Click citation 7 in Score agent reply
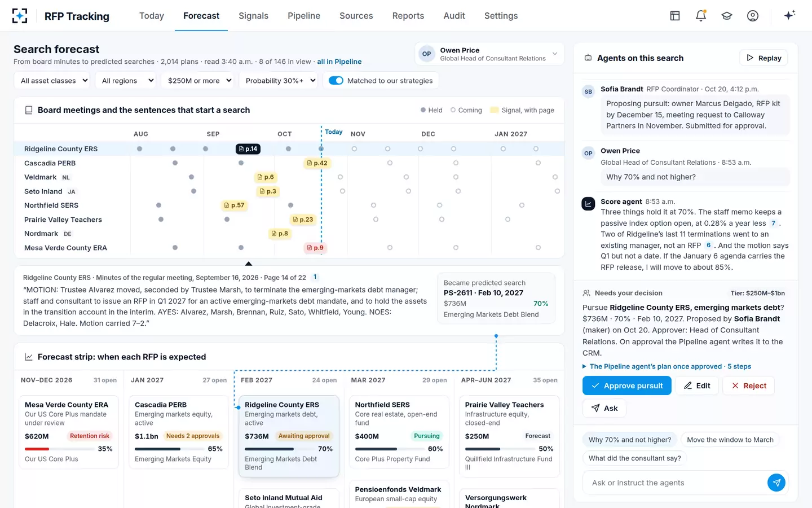812x508 pixels. (x=774, y=224)
